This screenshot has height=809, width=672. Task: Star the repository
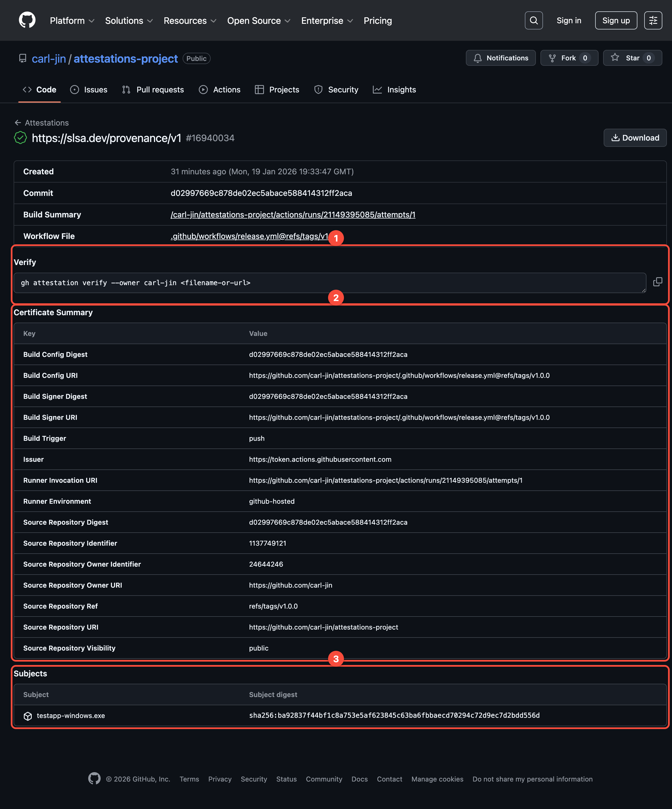pyautogui.click(x=632, y=58)
